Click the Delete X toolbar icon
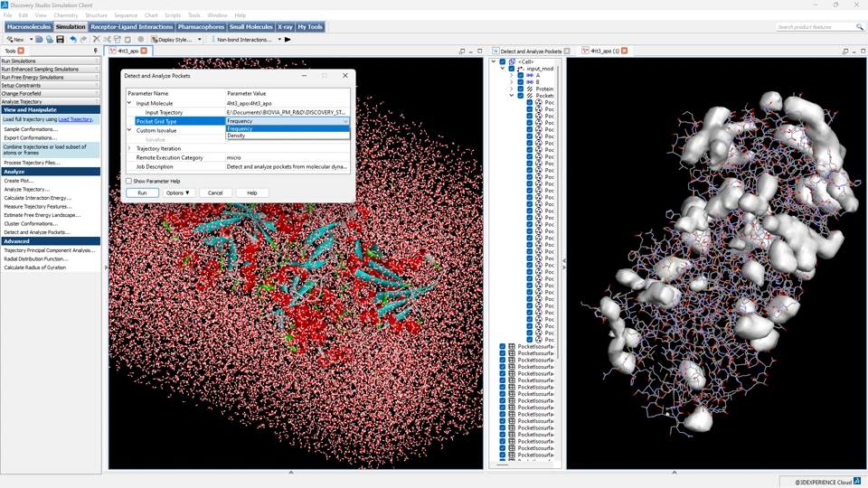The height and width of the screenshot is (488, 868). click(x=97, y=39)
